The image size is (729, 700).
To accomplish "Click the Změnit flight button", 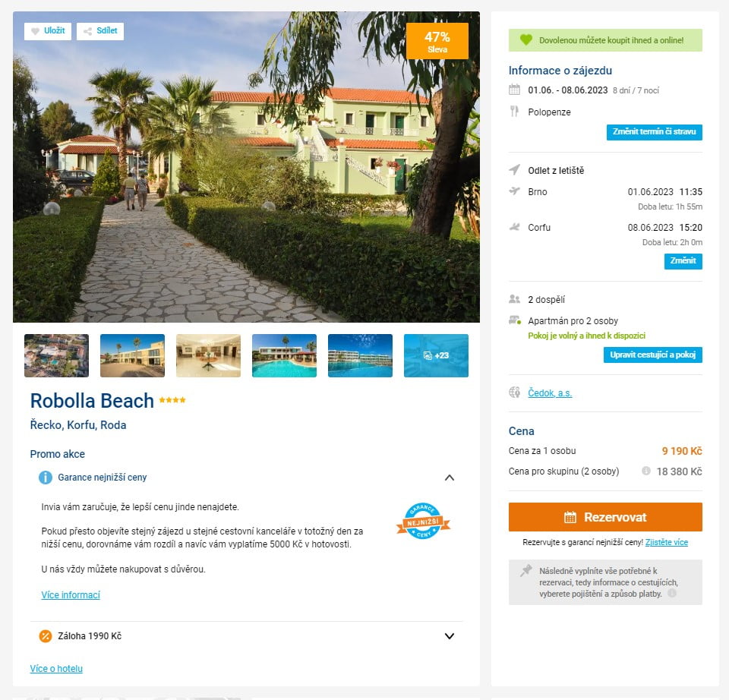I will 683,261.
